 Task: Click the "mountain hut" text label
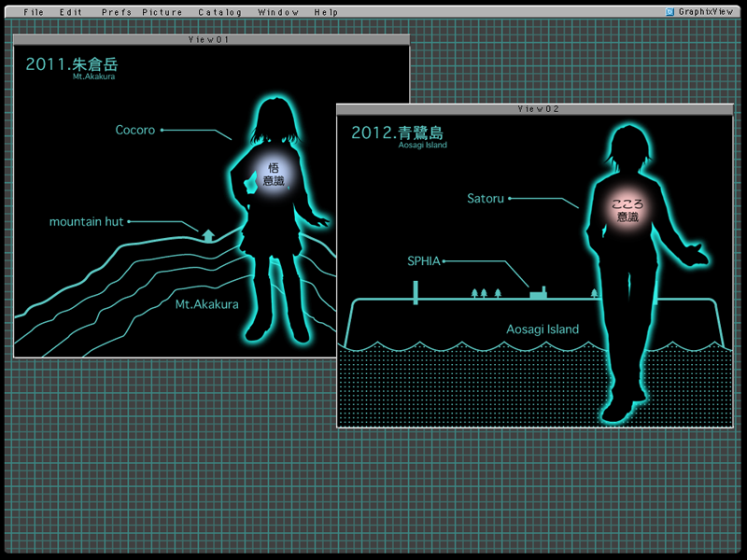(86, 222)
